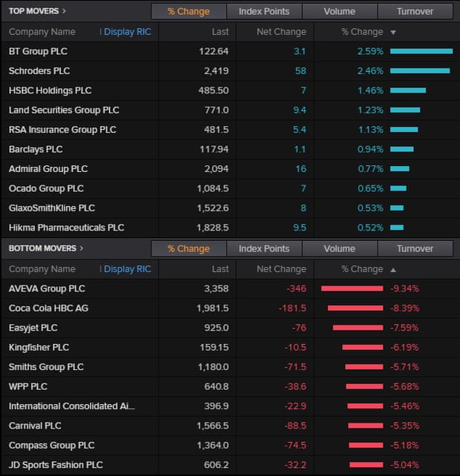
Task: Select Admiral Group PLC company name
Action: click(x=48, y=169)
